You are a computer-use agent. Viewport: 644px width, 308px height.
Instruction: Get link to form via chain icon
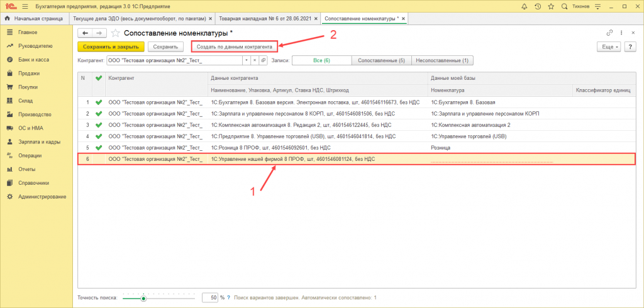tap(610, 33)
